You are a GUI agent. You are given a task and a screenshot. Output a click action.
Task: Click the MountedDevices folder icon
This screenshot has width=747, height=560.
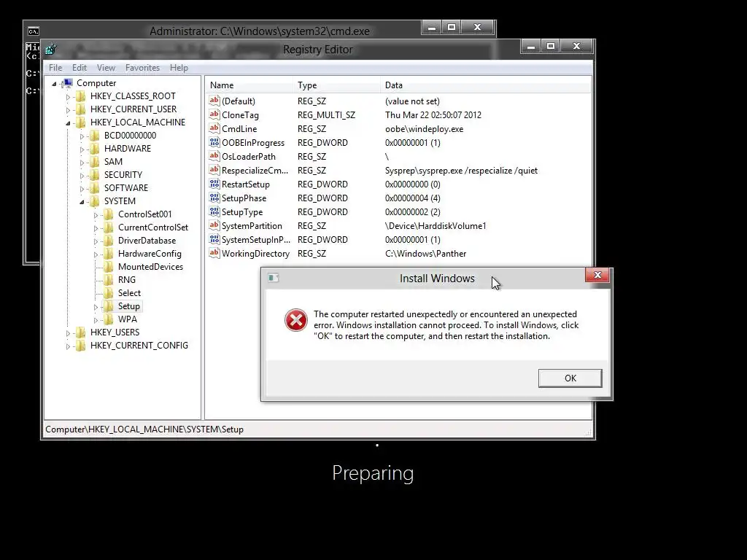pos(109,267)
